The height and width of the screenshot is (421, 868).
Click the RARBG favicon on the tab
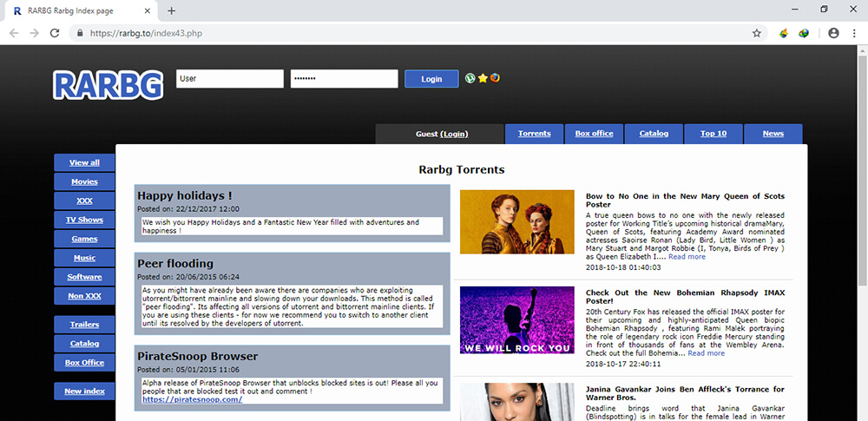point(17,10)
